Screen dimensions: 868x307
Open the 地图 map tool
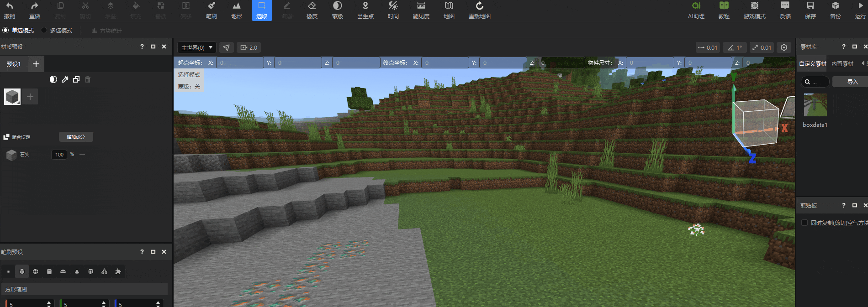click(x=449, y=10)
